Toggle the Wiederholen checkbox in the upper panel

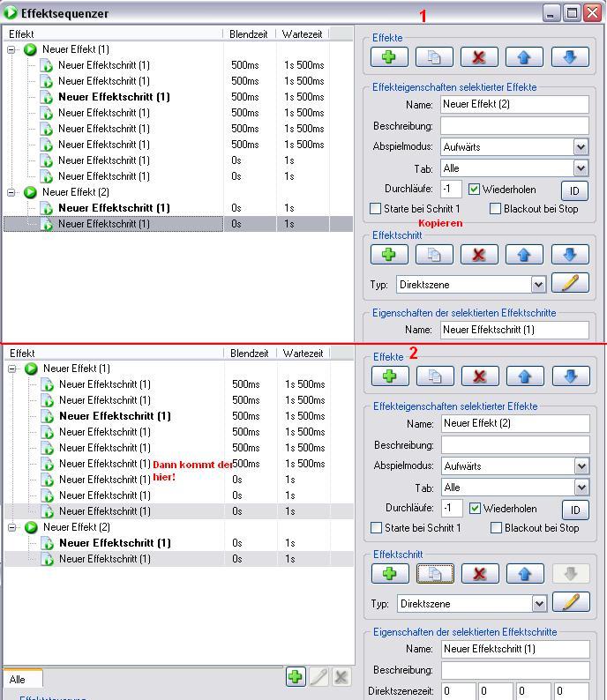pos(475,190)
